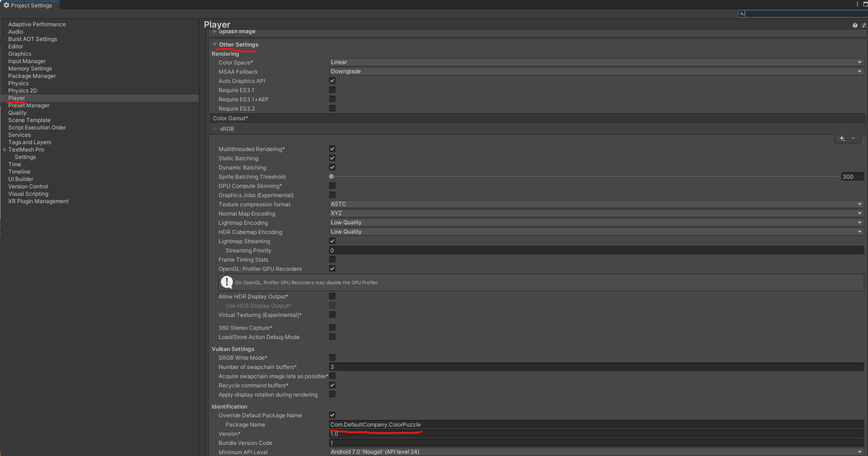Open the preset selector icon beside help

[864, 25]
